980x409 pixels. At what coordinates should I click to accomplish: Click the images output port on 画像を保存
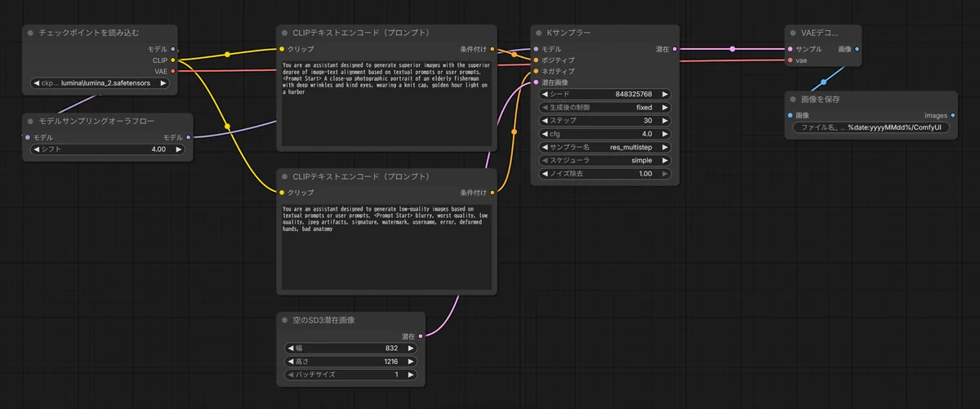[x=954, y=115]
